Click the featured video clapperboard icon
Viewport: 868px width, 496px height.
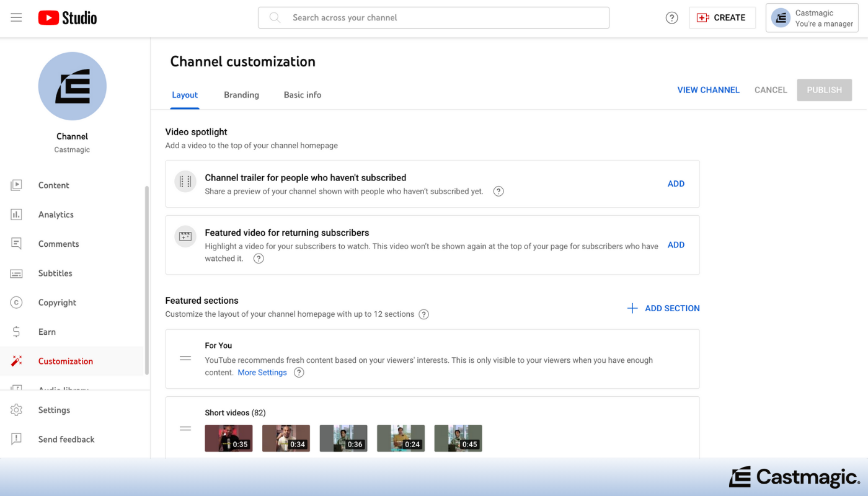coord(185,236)
